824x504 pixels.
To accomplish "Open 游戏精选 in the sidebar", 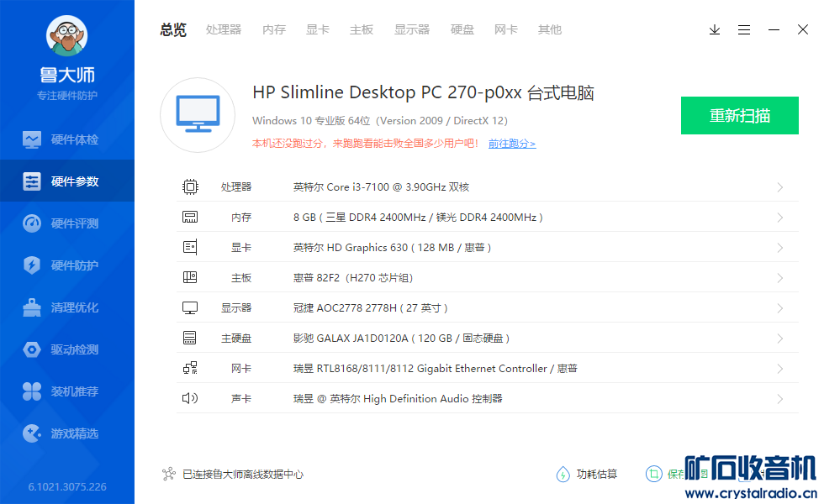I will [67, 433].
